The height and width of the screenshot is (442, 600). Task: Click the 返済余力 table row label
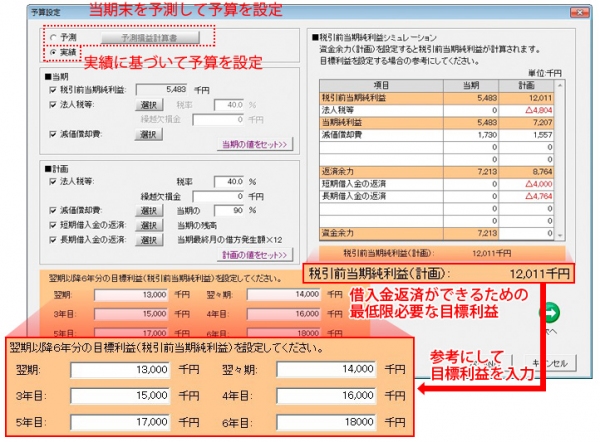[x=338, y=171]
